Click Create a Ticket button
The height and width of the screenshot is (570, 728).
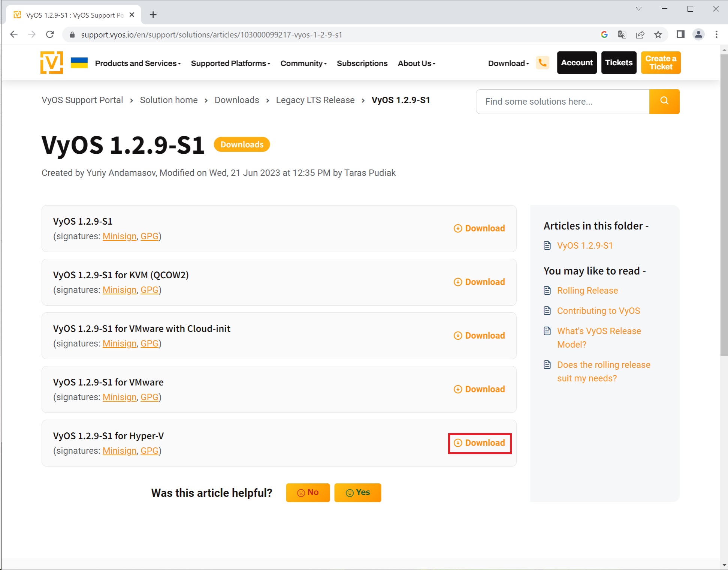(661, 63)
